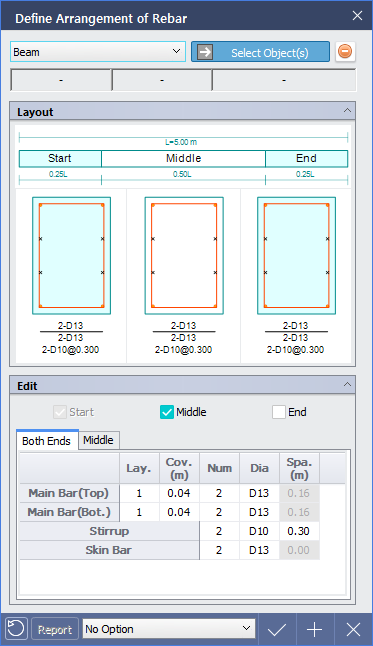Check the End checkbox
Screen dimensions: 373x646
(x=279, y=412)
